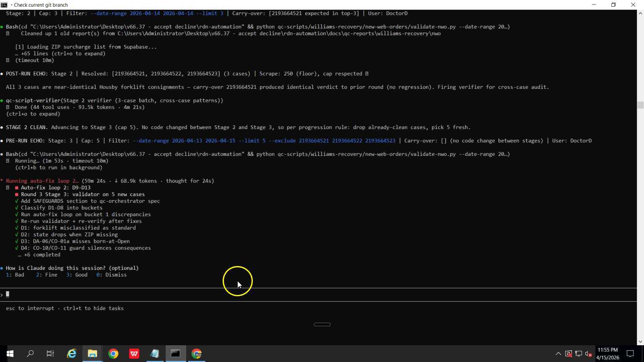Click the 'Running auto-fix loop 2…' status line

pyautogui.click(x=110, y=181)
